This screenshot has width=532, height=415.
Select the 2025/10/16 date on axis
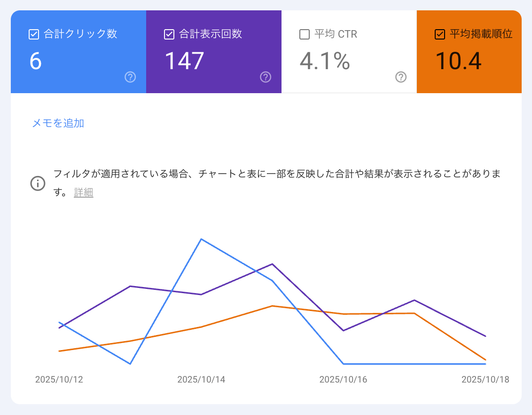[343, 380]
